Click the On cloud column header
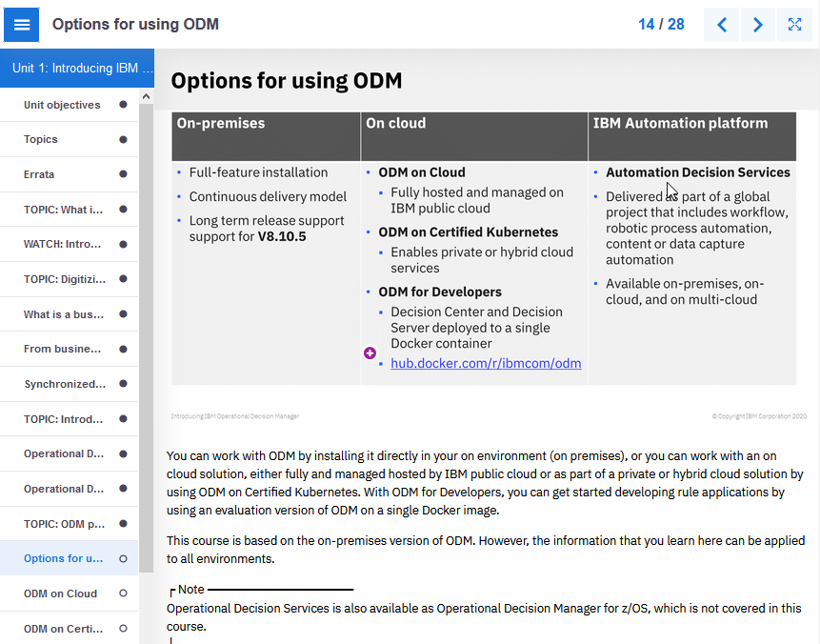Viewport: 820px width, 644px height. (473, 136)
